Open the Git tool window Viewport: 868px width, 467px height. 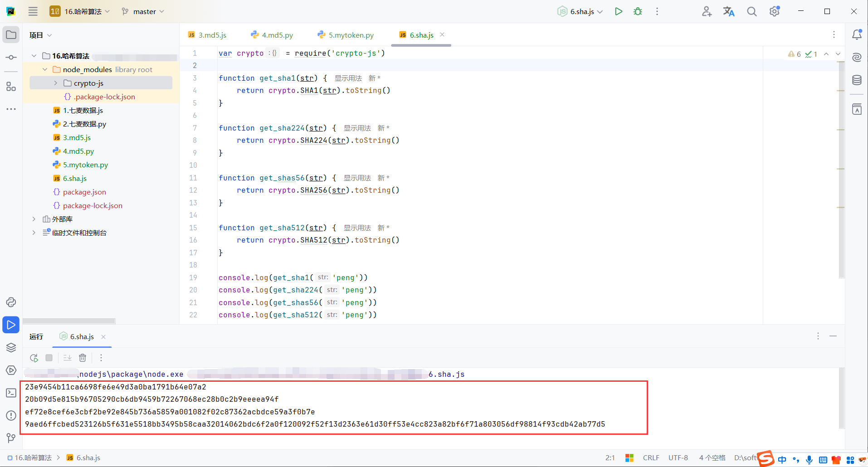[x=11, y=438]
